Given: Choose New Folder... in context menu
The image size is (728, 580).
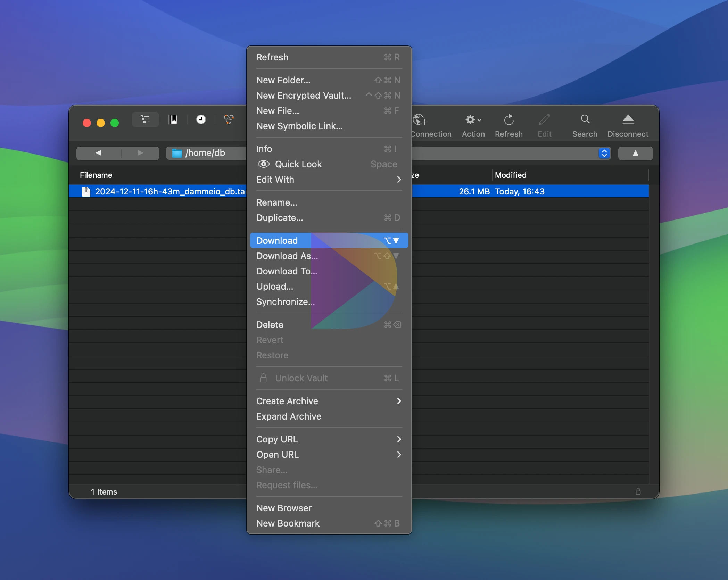Looking at the screenshot, I should point(329,80).
